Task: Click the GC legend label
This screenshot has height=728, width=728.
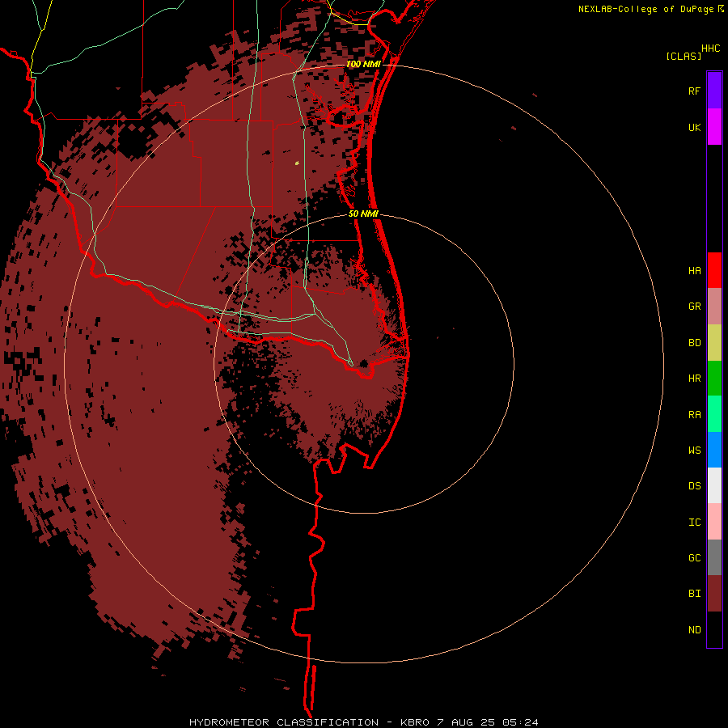Action: 694,558
